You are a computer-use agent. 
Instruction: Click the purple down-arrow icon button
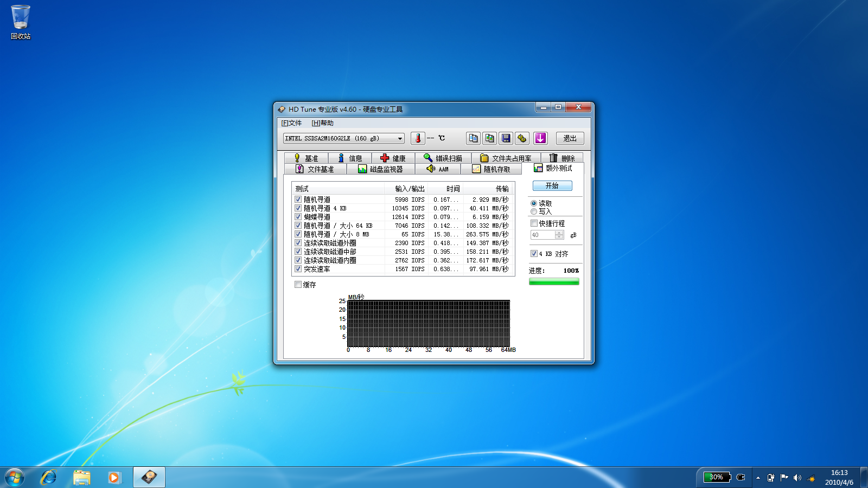(540, 138)
